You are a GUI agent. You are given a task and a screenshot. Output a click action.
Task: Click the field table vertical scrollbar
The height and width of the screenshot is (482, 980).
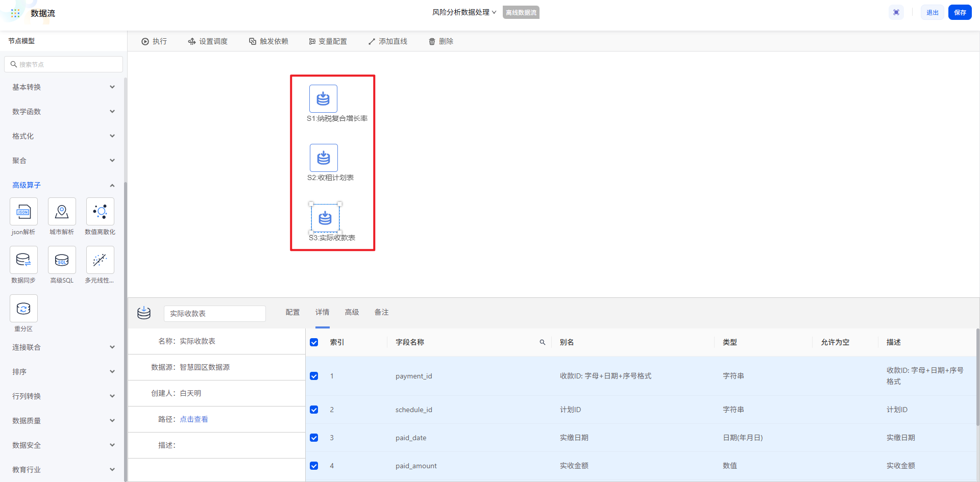(x=977, y=377)
